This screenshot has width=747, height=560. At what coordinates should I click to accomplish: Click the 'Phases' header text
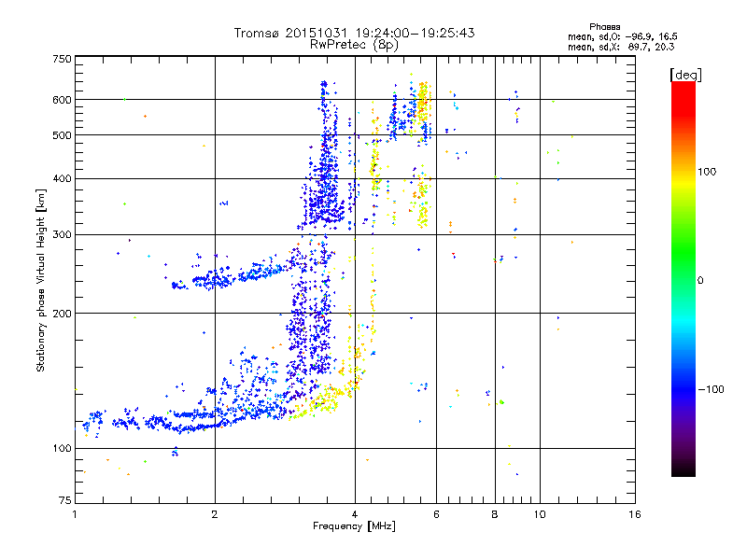(604, 27)
